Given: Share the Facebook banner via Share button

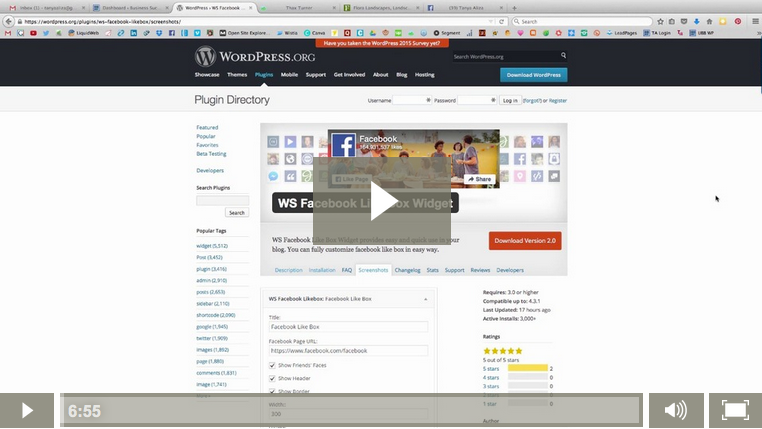Looking at the screenshot, I should tap(480, 179).
